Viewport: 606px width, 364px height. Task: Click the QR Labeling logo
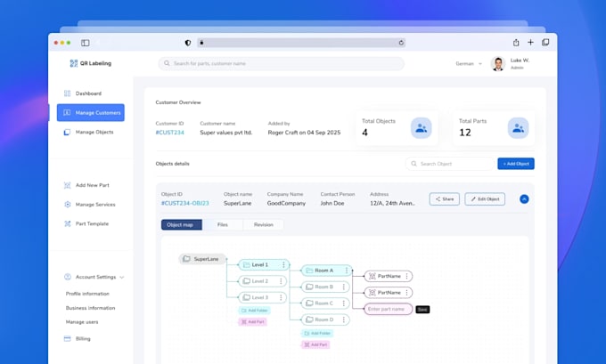[90, 63]
